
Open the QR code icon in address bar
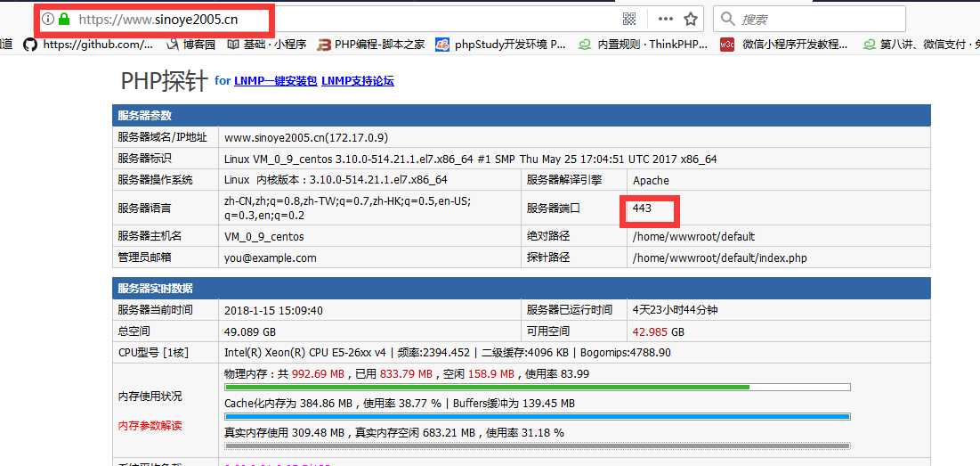click(x=629, y=19)
